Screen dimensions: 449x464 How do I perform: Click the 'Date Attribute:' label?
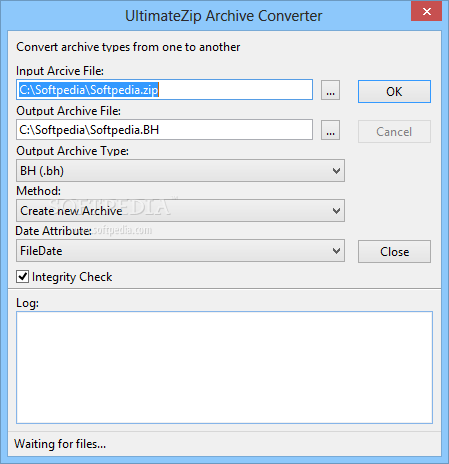coord(53,231)
